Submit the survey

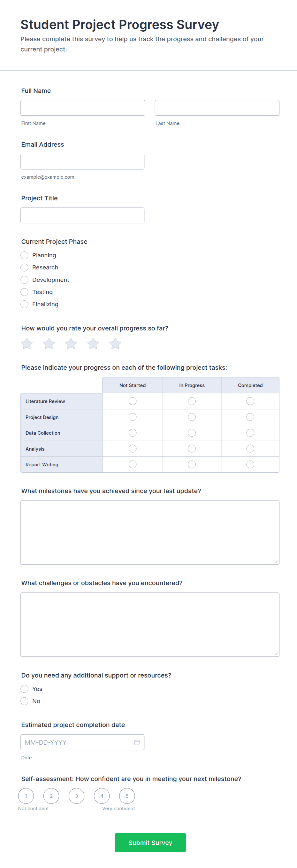click(x=150, y=842)
